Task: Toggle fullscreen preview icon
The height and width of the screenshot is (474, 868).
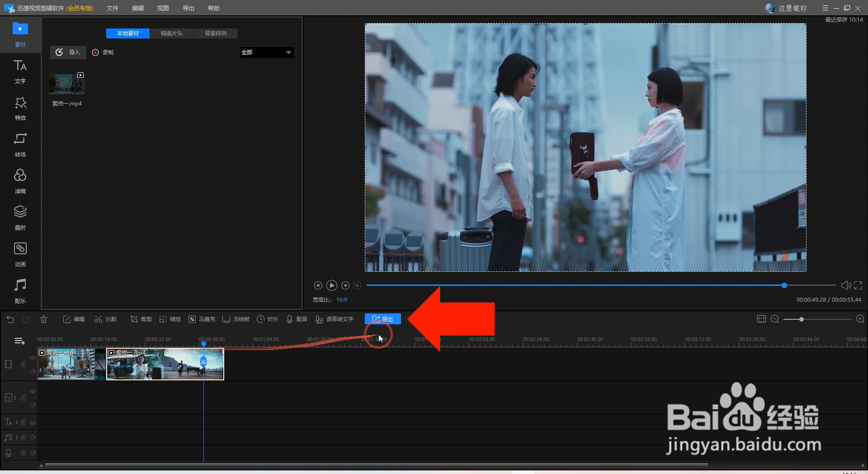Action: pos(858,285)
